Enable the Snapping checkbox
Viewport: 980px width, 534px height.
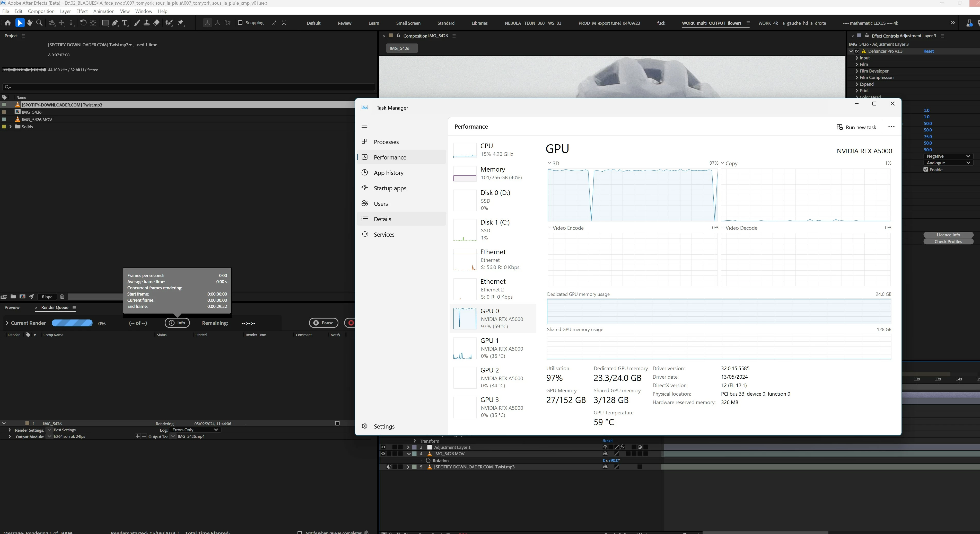(x=240, y=23)
